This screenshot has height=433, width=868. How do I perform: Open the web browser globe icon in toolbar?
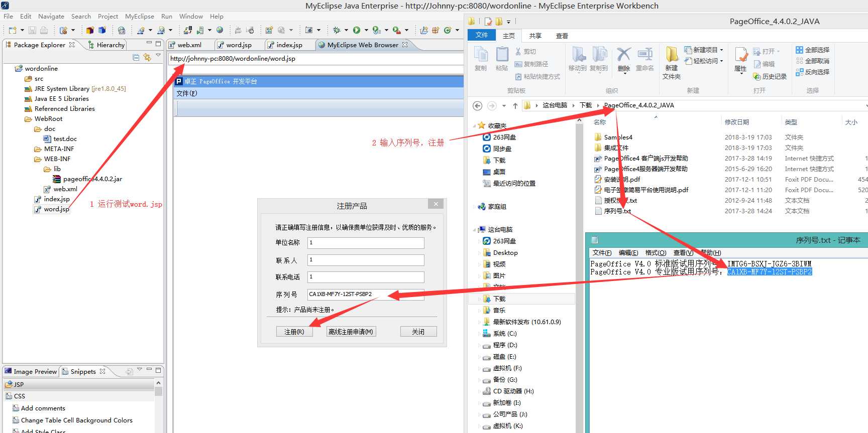[220, 30]
